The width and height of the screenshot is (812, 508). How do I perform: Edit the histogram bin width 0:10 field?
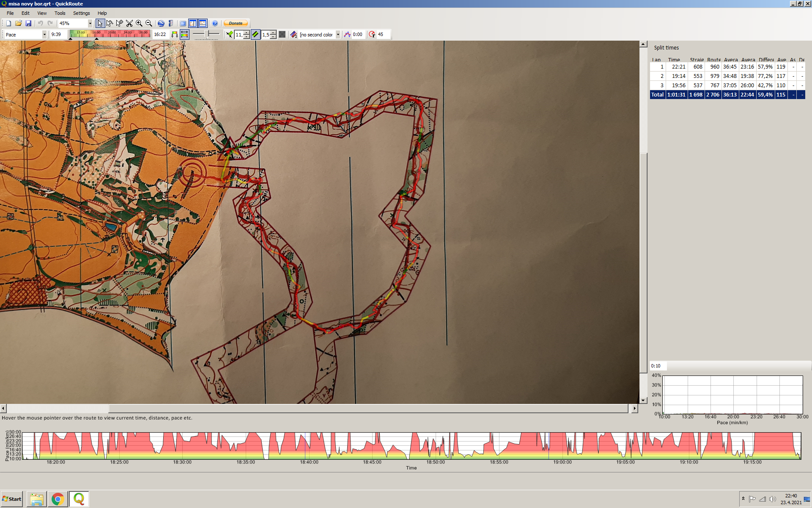pyautogui.click(x=658, y=366)
